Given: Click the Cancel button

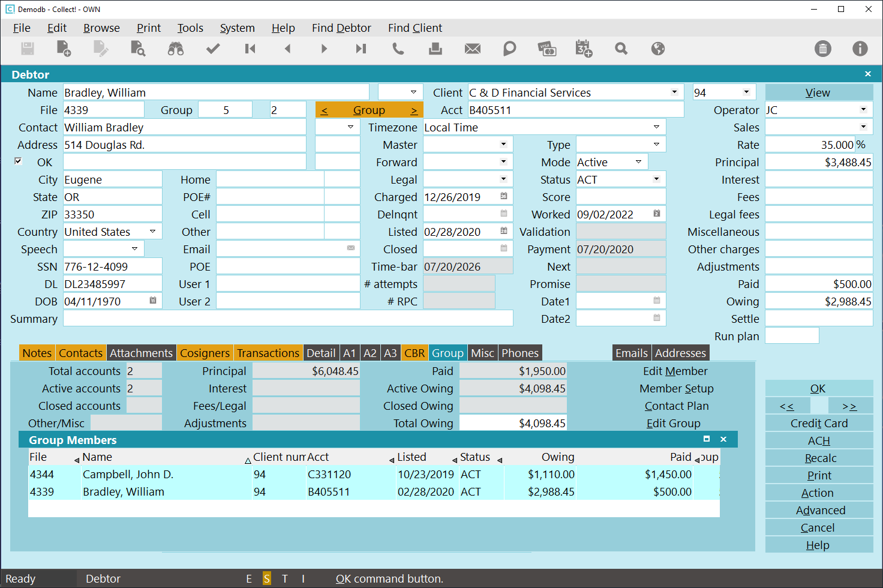Looking at the screenshot, I should click(819, 527).
